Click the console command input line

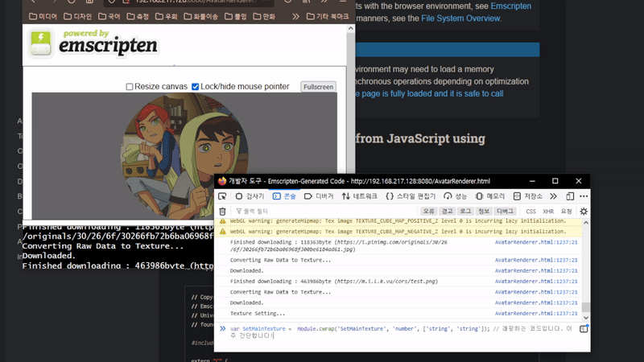coord(401,332)
